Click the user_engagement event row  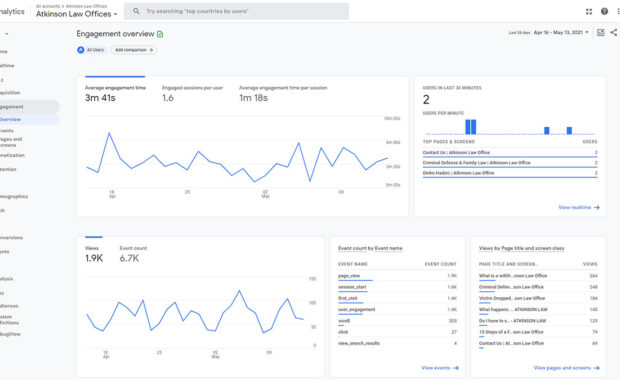[x=397, y=310]
